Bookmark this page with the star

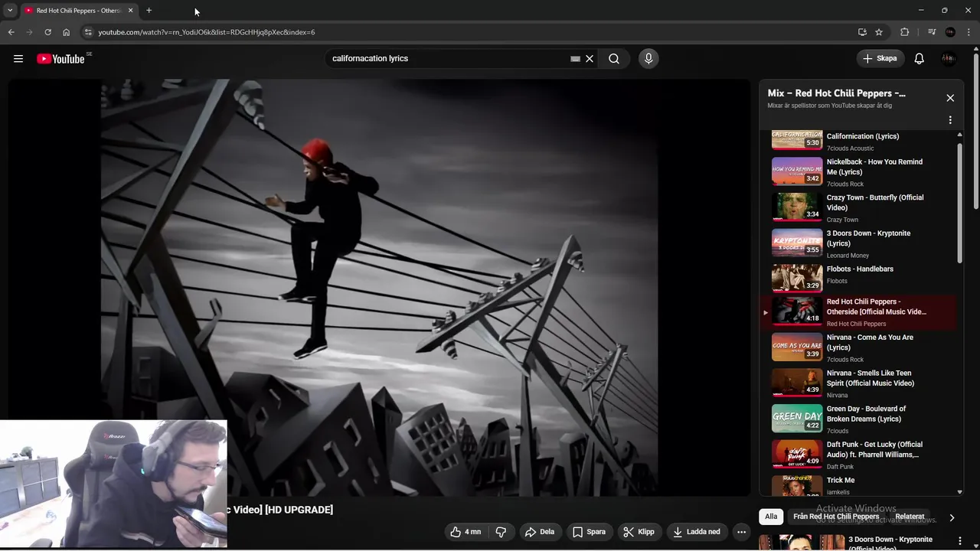pos(879,32)
